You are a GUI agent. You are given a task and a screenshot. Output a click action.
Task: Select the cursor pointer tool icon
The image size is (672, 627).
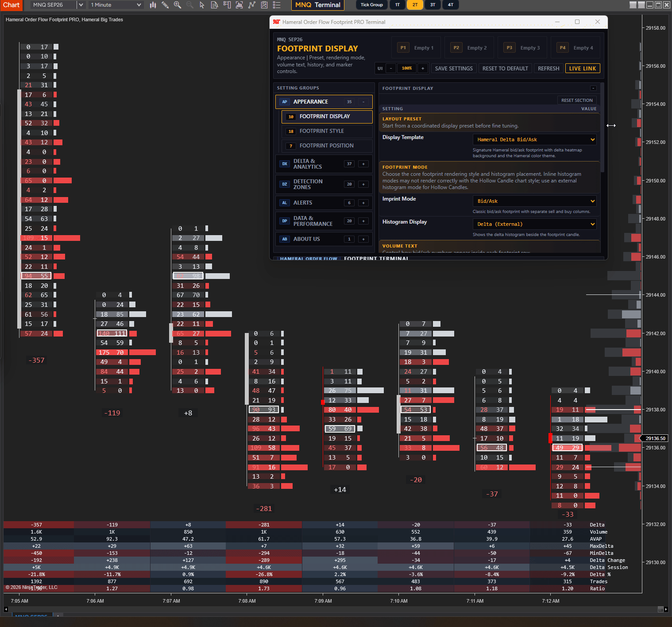pos(202,5)
